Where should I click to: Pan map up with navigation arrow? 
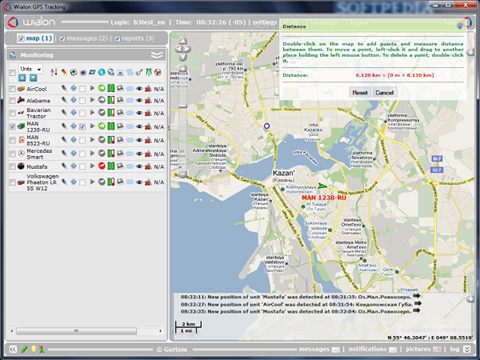click(x=183, y=41)
